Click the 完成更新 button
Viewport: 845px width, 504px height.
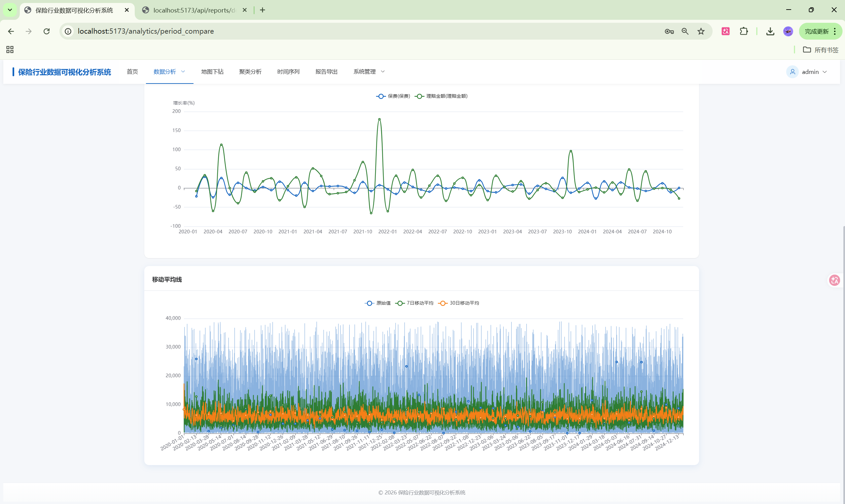[817, 31]
